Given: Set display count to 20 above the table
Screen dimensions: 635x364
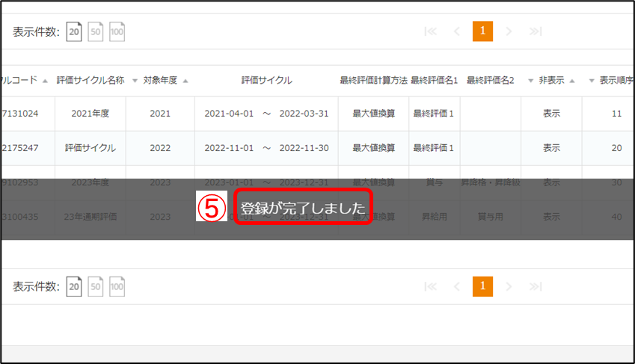Looking at the screenshot, I should coord(74,32).
